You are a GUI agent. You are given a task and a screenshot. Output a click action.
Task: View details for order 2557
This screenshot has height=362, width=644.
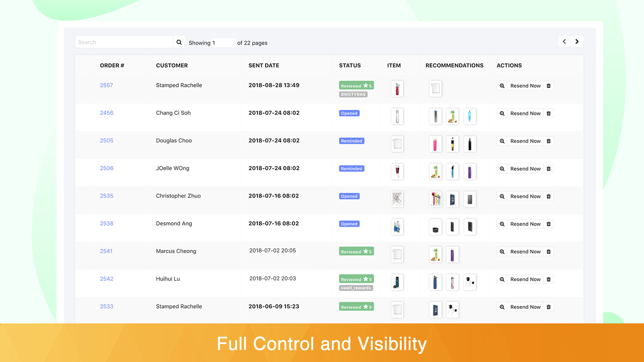pos(502,86)
